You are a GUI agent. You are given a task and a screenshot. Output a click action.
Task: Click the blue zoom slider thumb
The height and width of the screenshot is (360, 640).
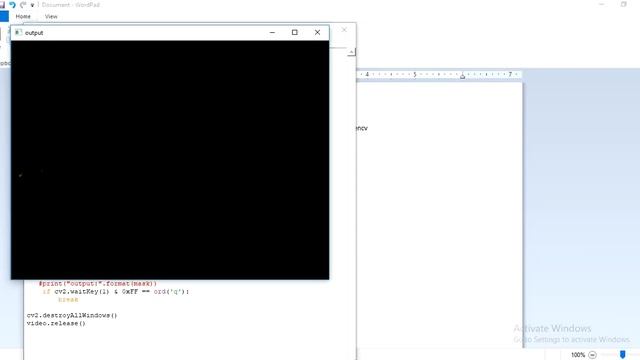(x=622, y=354)
